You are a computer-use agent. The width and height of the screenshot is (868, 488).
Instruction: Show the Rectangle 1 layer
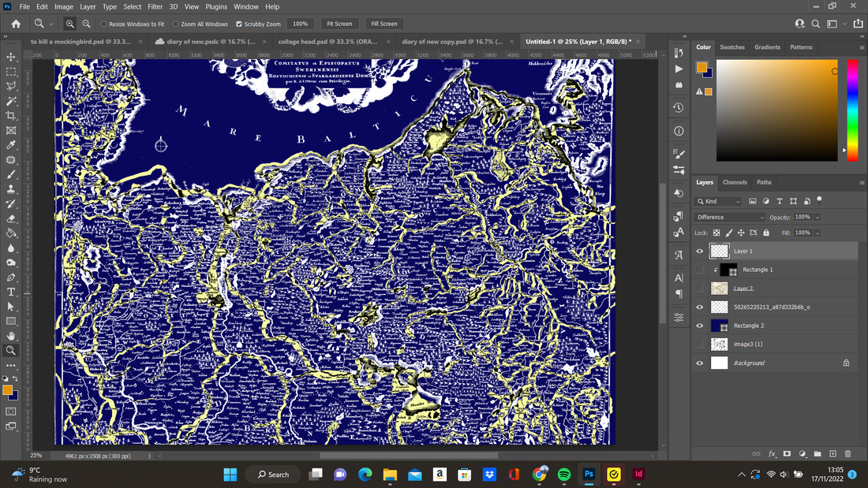700,270
